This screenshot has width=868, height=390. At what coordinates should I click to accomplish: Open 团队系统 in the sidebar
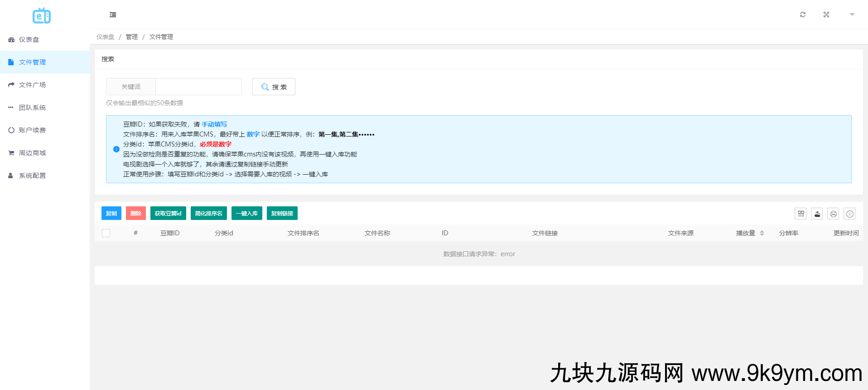[45, 107]
